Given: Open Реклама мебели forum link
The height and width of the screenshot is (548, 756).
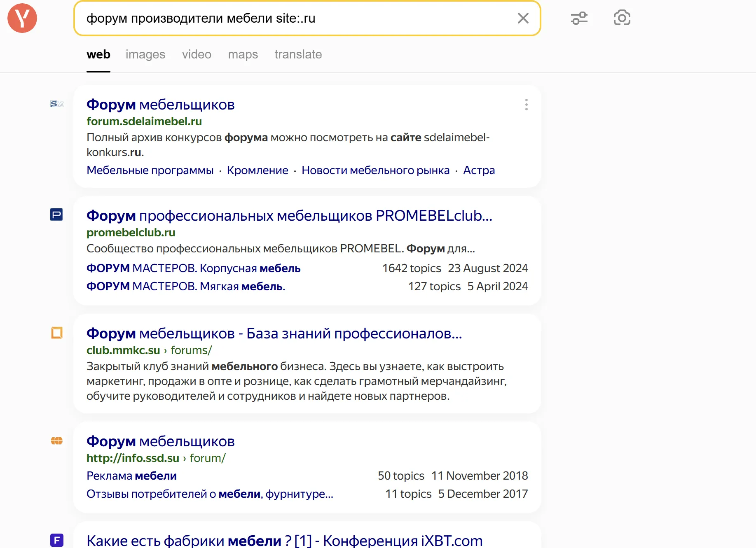Looking at the screenshot, I should click(x=131, y=476).
